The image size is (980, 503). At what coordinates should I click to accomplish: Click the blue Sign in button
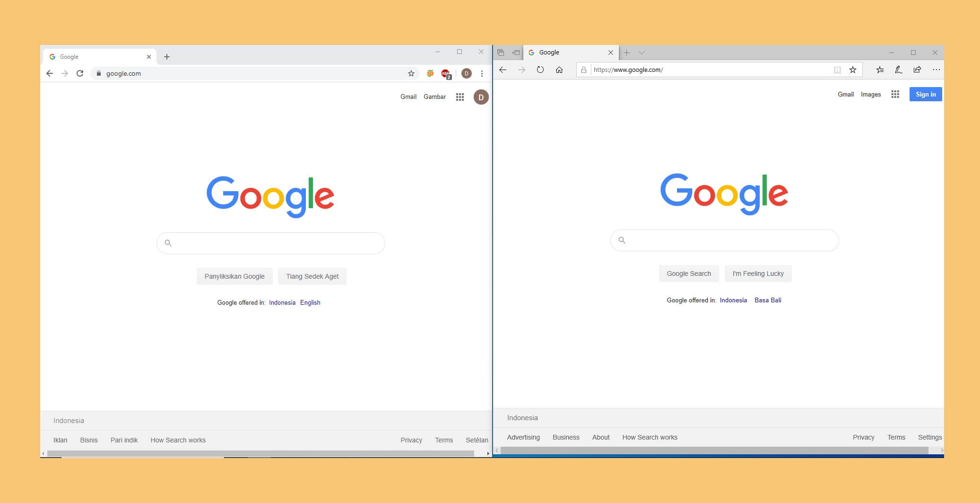[926, 94]
